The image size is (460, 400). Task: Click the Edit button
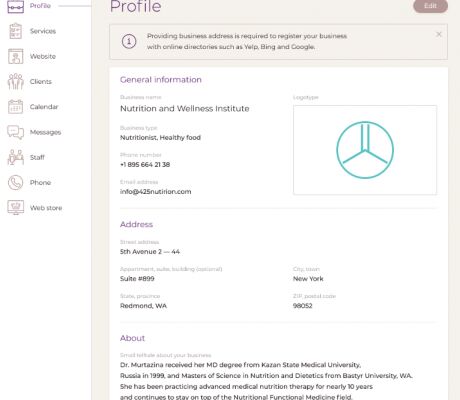coord(430,6)
